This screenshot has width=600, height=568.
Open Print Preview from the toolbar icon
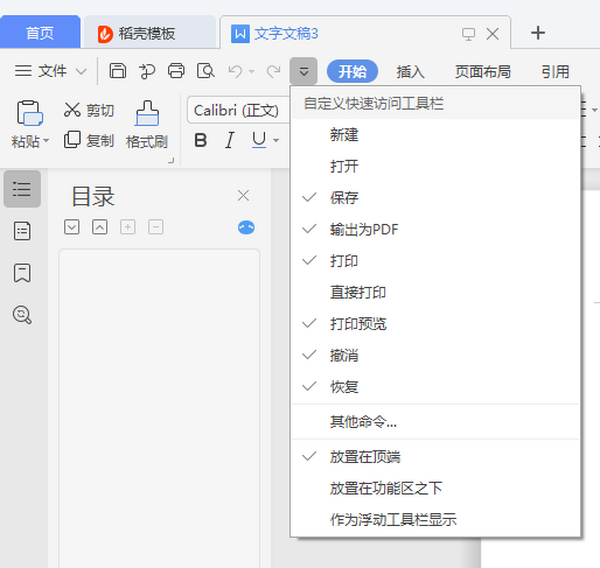pos(205,71)
